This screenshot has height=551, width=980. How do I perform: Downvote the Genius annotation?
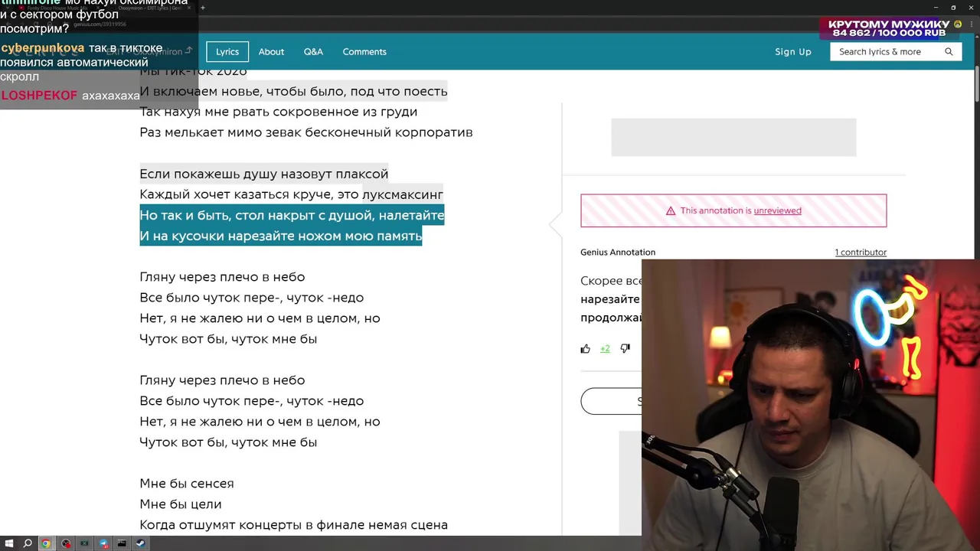coord(625,348)
